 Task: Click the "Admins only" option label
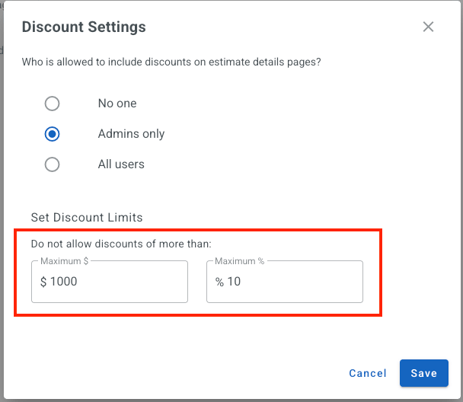[x=131, y=134]
